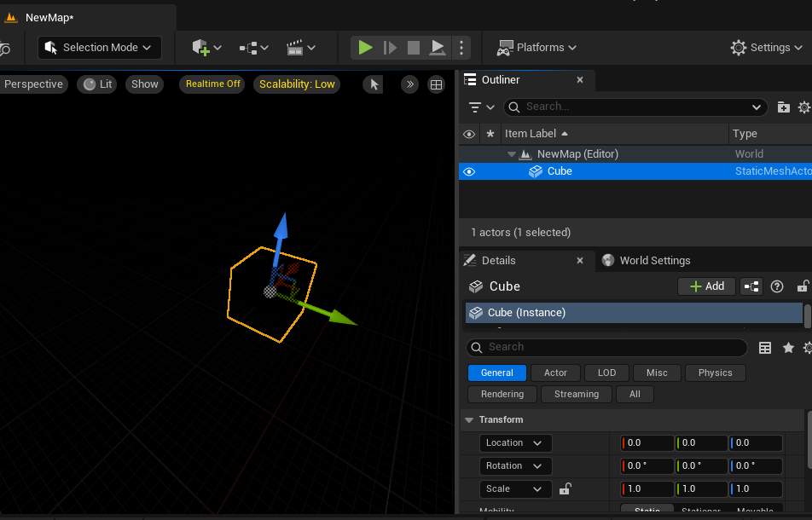Select the viewport select-objects arrow tool

[x=374, y=84]
